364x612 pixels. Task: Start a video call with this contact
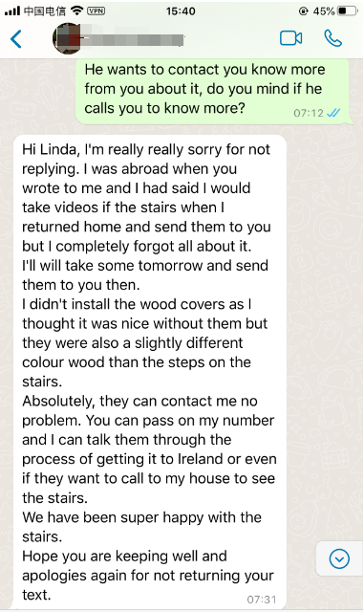coord(291,38)
